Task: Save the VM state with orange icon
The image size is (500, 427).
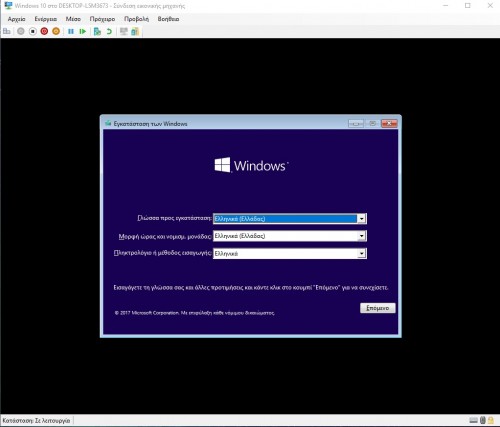Action: (56, 31)
